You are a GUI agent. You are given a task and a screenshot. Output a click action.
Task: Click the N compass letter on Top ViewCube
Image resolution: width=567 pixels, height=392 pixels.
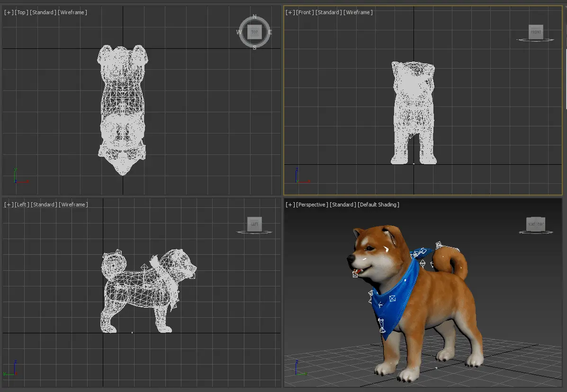[x=254, y=17]
